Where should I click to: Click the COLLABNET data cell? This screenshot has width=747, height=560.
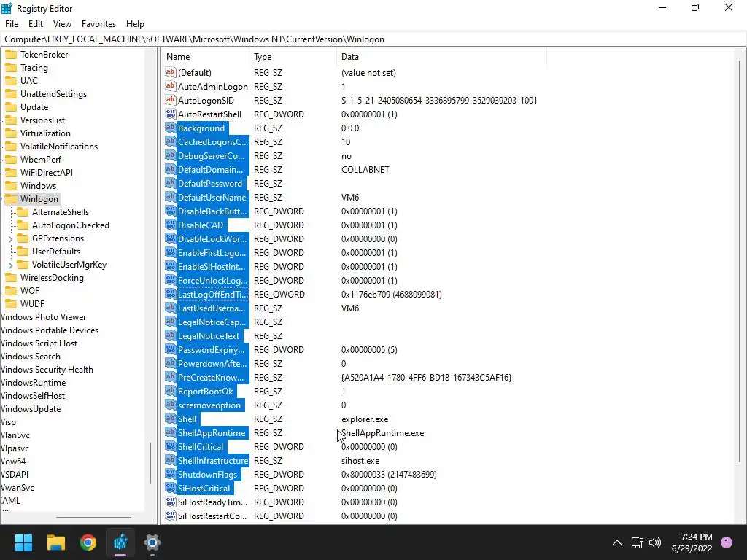pos(365,169)
